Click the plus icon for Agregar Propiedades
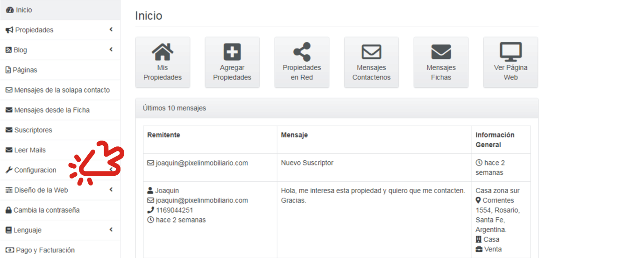The width and height of the screenshot is (644, 258). coord(232,52)
